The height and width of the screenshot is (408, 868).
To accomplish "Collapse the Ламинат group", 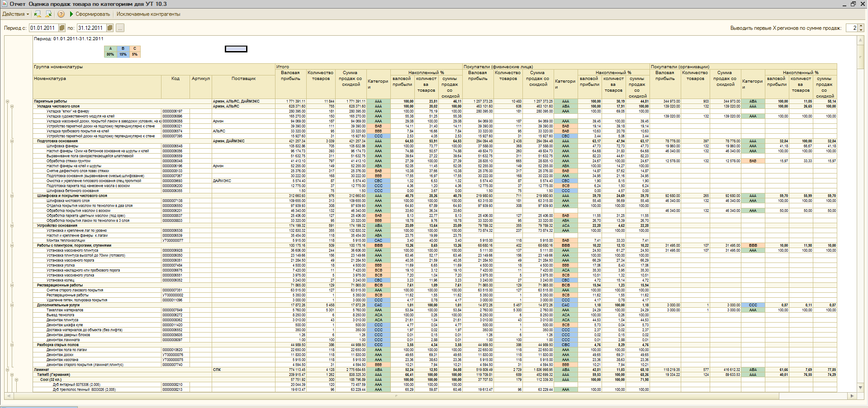I will coord(7,370).
